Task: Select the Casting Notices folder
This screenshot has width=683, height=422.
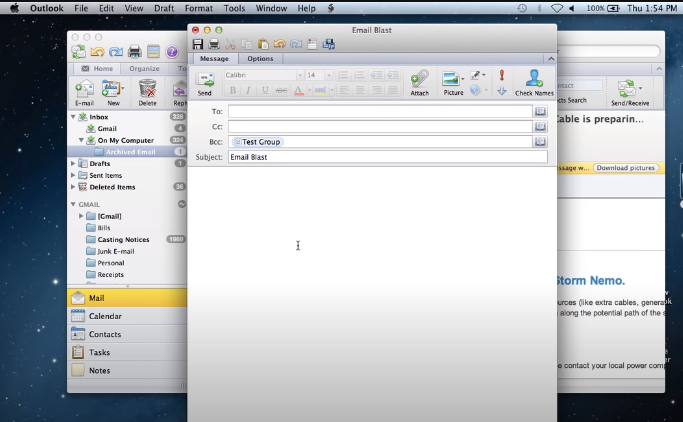Action: click(x=123, y=240)
